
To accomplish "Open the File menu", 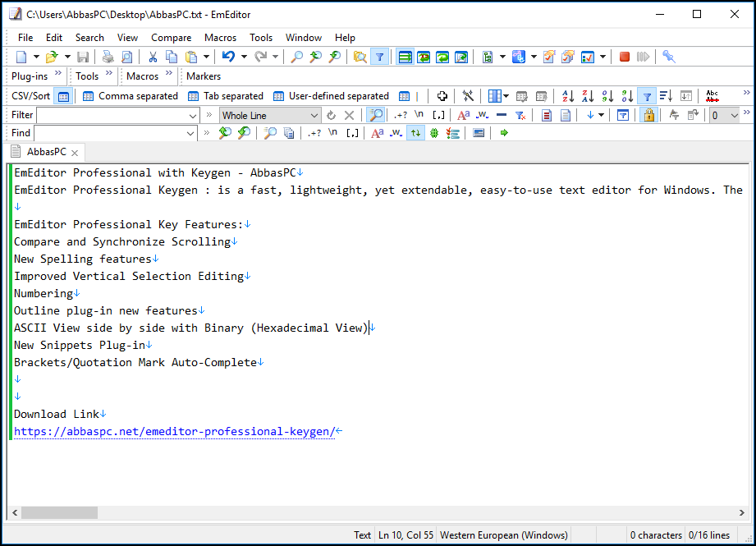I will point(25,38).
